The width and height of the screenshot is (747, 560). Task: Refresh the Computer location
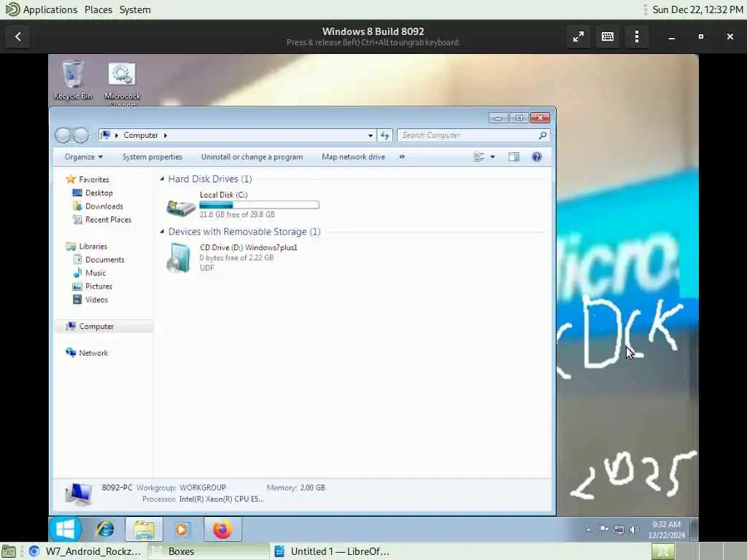[385, 136]
